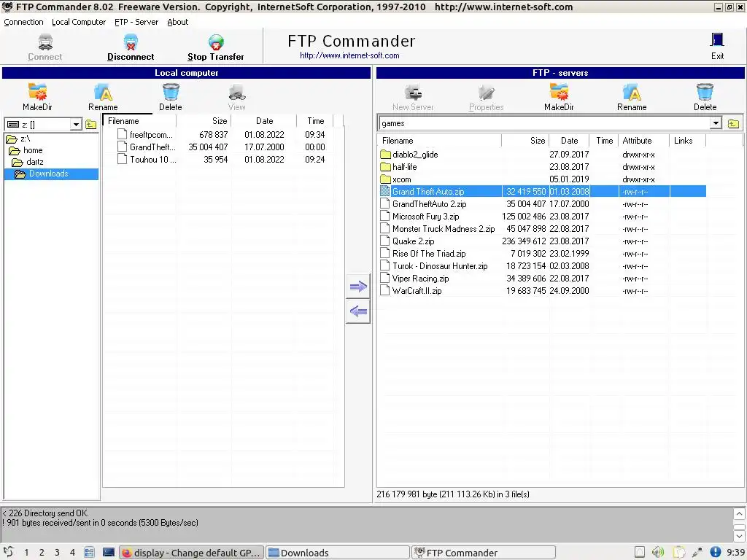Open the terminal icon in taskbar
The width and height of the screenshot is (747, 560).
coord(109,553)
